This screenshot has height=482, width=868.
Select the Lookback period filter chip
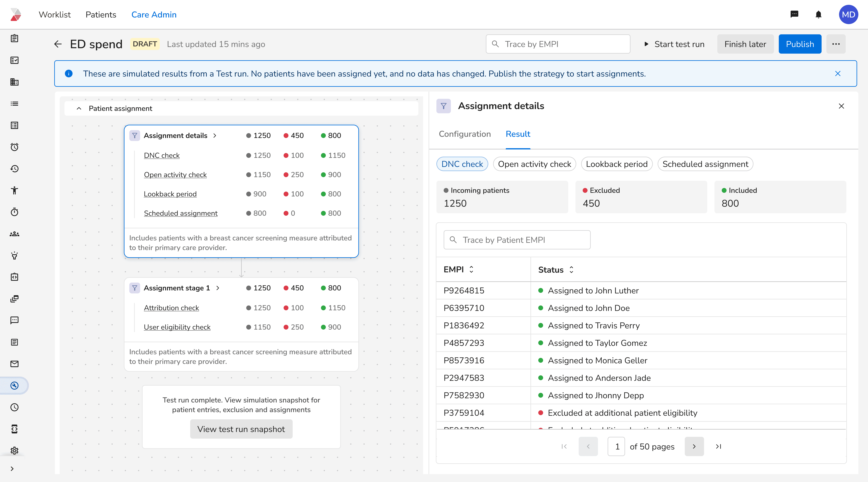click(617, 164)
